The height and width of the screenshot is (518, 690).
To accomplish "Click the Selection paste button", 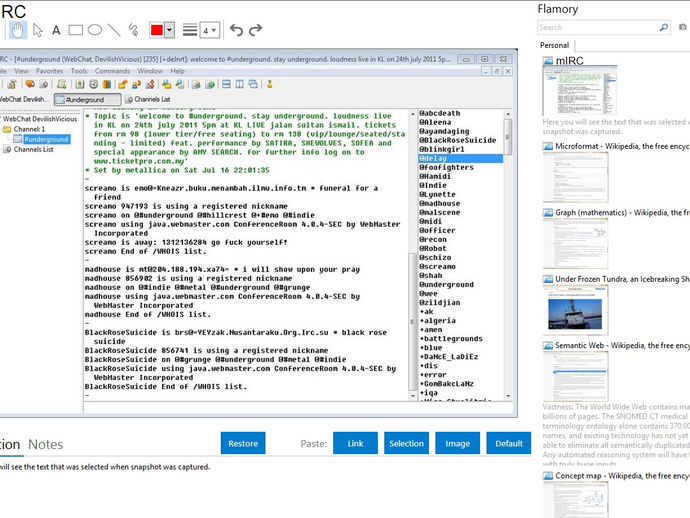I will tap(406, 443).
